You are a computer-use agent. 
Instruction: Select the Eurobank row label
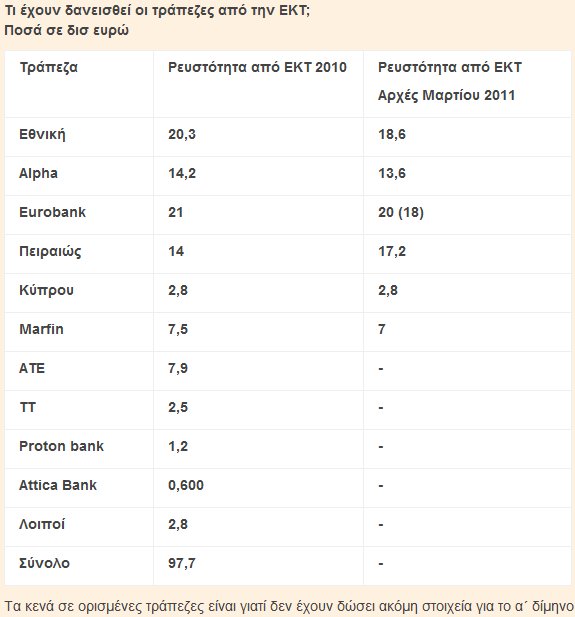(x=52, y=212)
